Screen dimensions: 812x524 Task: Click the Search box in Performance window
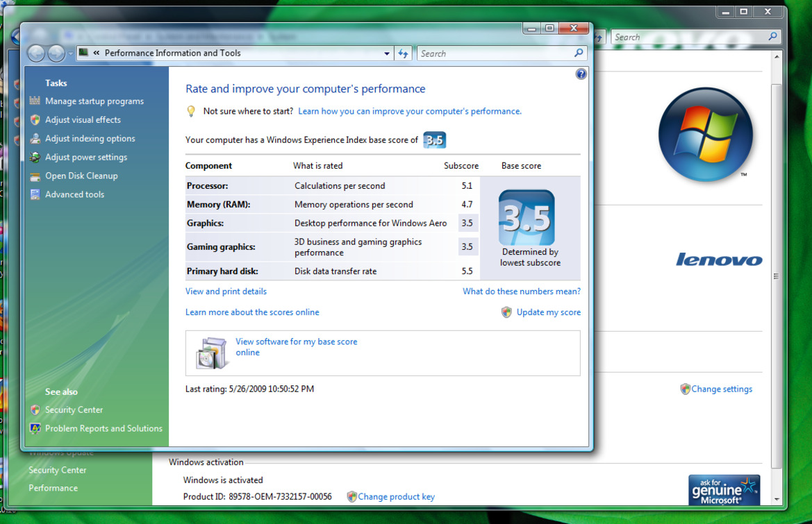502,53
